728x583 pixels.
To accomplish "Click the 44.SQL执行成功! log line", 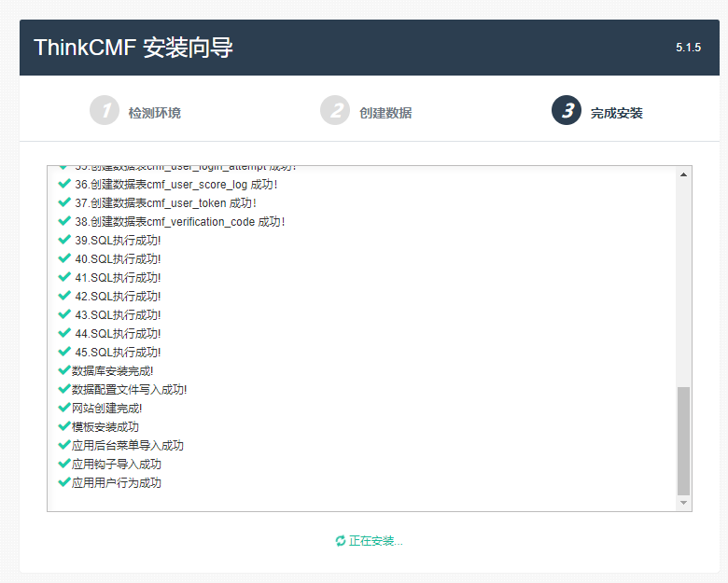I will click(x=118, y=333).
